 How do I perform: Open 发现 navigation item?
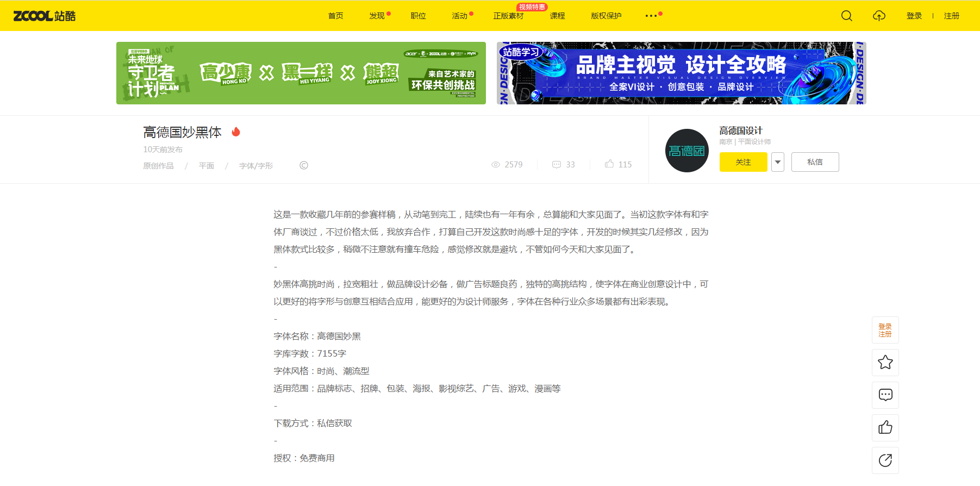click(x=377, y=16)
